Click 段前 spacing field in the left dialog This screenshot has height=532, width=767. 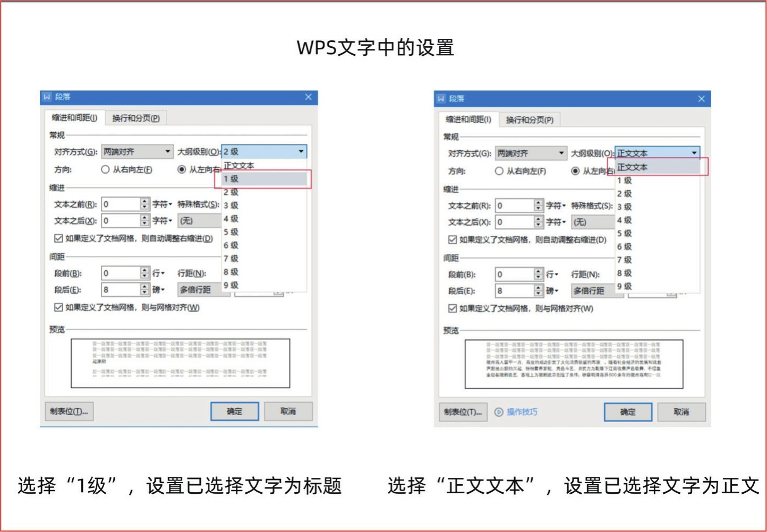(x=121, y=273)
